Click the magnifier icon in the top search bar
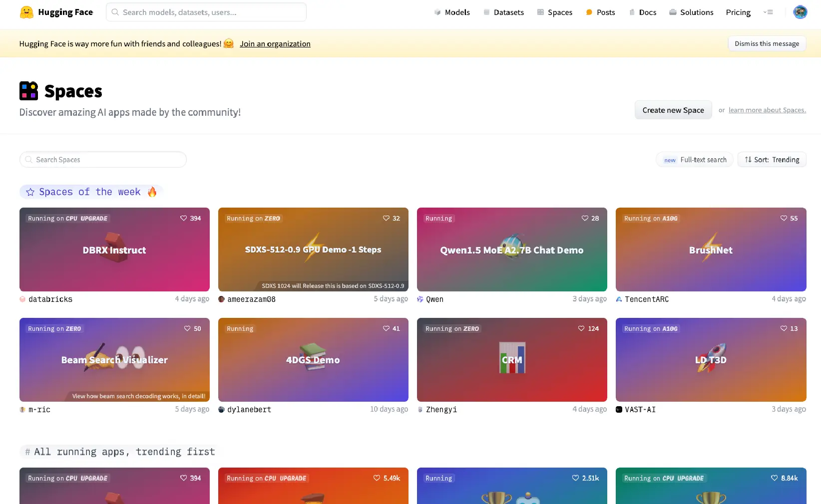Screen dimensions: 821x504 pyautogui.click(x=115, y=12)
